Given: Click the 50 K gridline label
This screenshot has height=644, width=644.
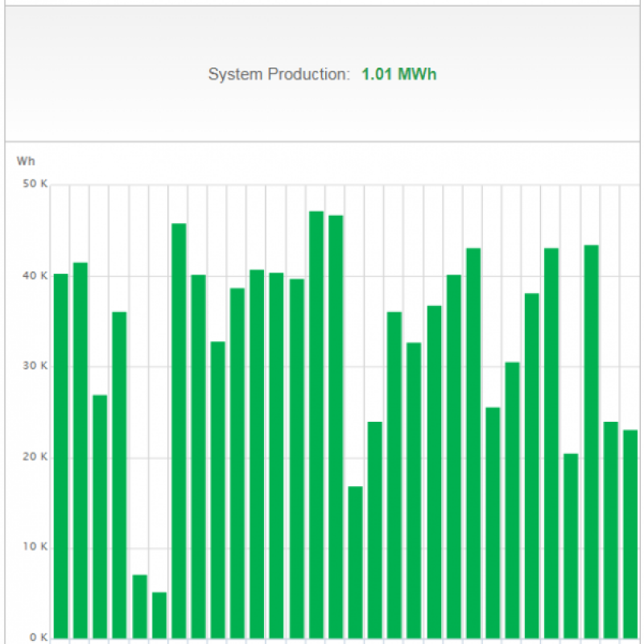Looking at the screenshot, I should click(35, 183).
